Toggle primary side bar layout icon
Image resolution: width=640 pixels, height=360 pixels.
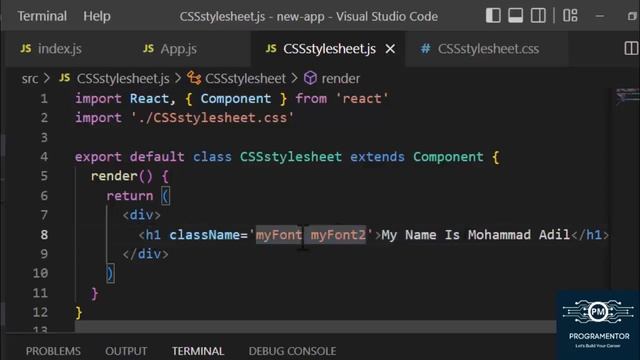[x=493, y=16]
